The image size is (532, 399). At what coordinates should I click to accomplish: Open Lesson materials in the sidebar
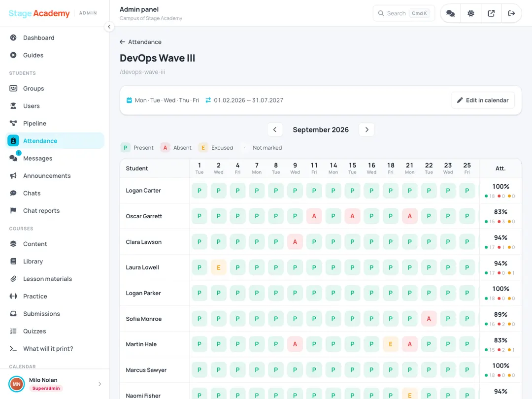55,279
